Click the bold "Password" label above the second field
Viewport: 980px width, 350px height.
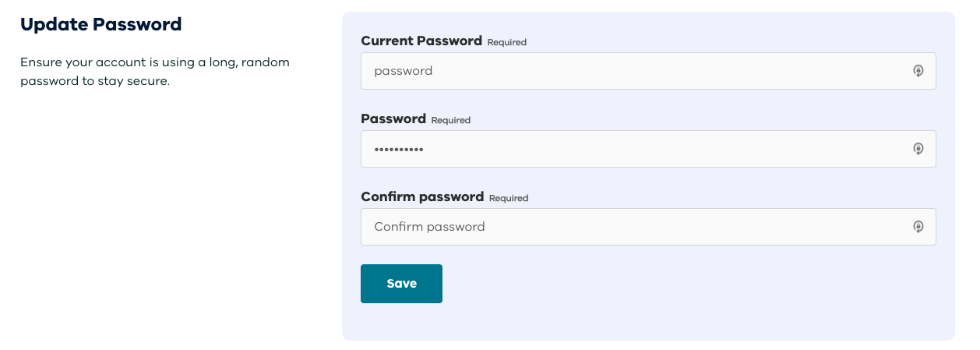pyautogui.click(x=393, y=119)
